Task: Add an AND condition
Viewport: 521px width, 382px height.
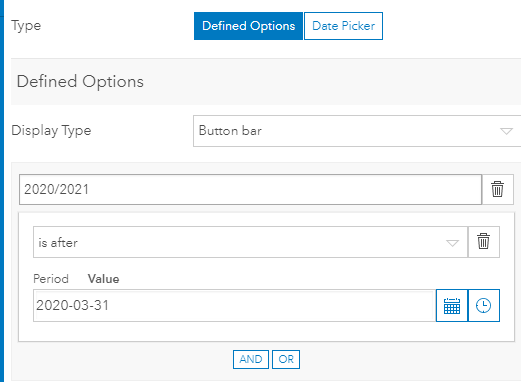Action: click(x=251, y=359)
